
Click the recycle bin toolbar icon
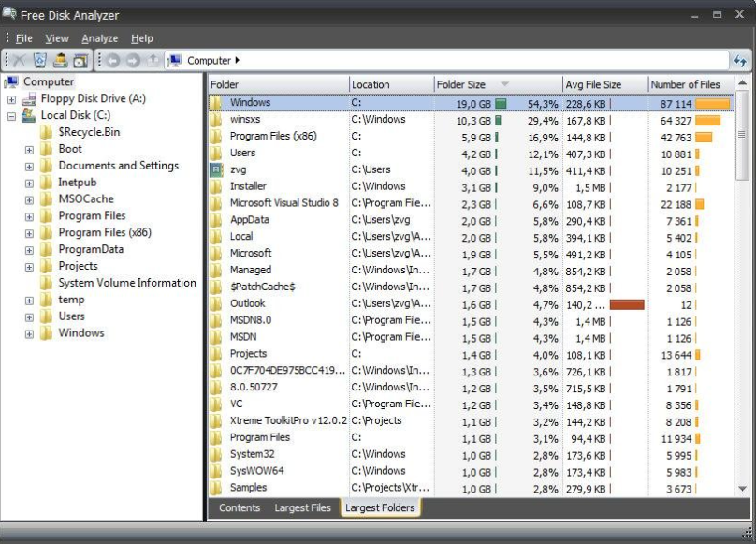tap(40, 61)
